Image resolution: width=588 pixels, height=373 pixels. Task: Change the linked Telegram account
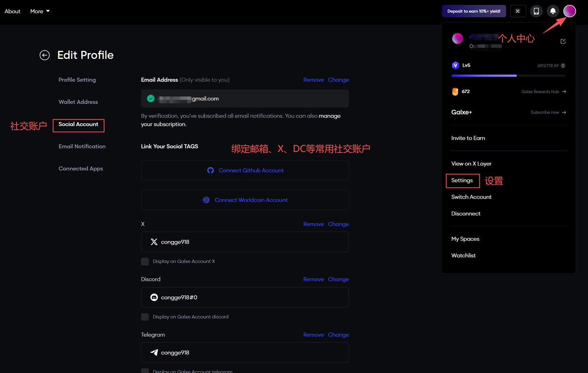click(339, 335)
